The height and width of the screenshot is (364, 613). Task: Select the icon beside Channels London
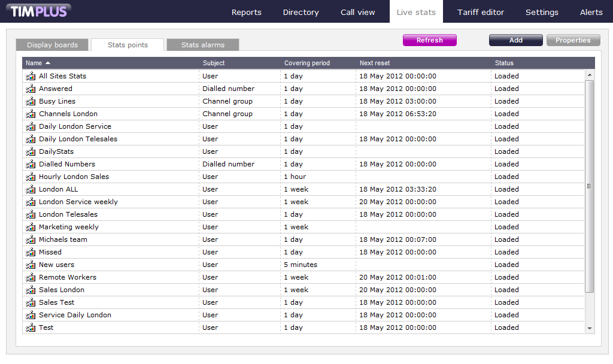[31, 114]
